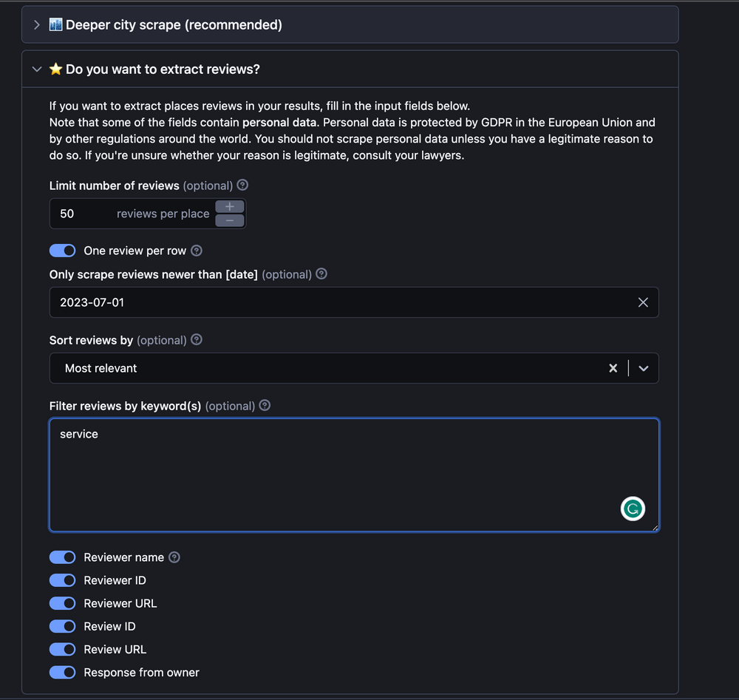This screenshot has height=700, width=739.
Task: Click the chart icon by Deeper city scrape
Action: 55,24
